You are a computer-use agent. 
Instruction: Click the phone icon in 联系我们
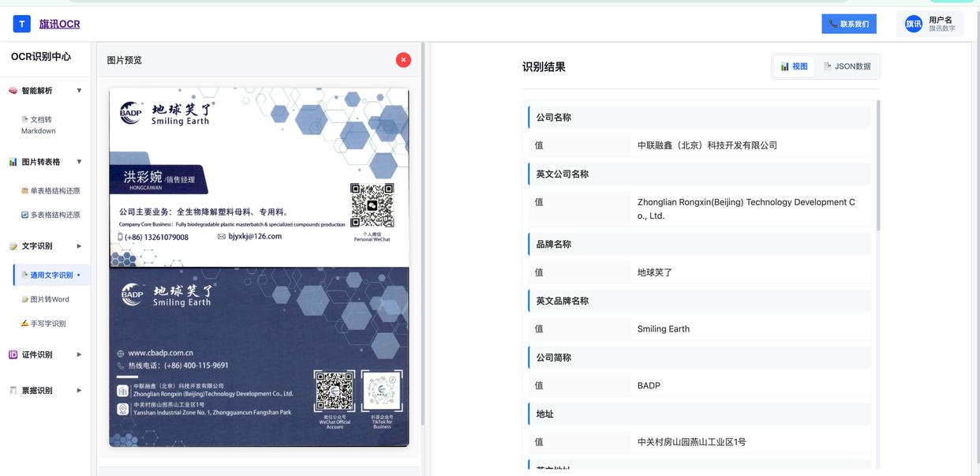point(833,24)
